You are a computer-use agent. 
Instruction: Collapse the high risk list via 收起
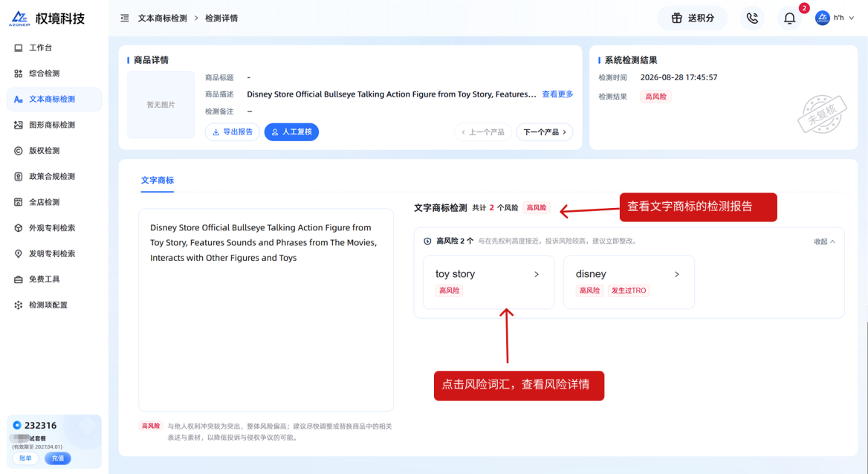pos(824,241)
